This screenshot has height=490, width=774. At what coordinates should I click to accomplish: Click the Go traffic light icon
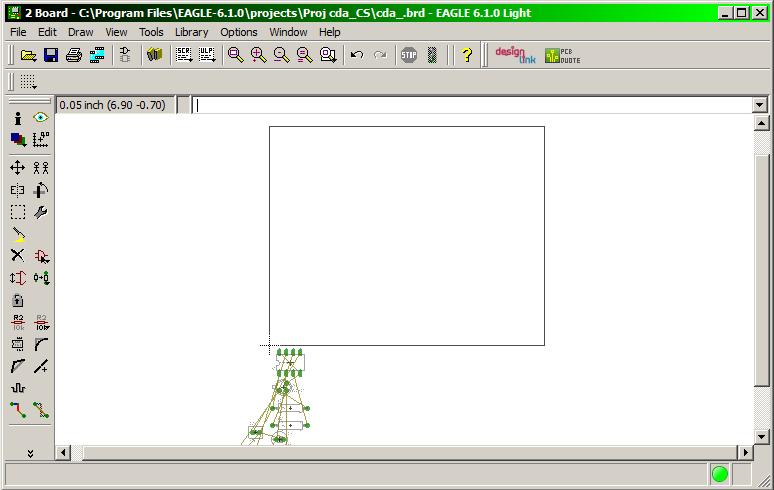click(432, 55)
